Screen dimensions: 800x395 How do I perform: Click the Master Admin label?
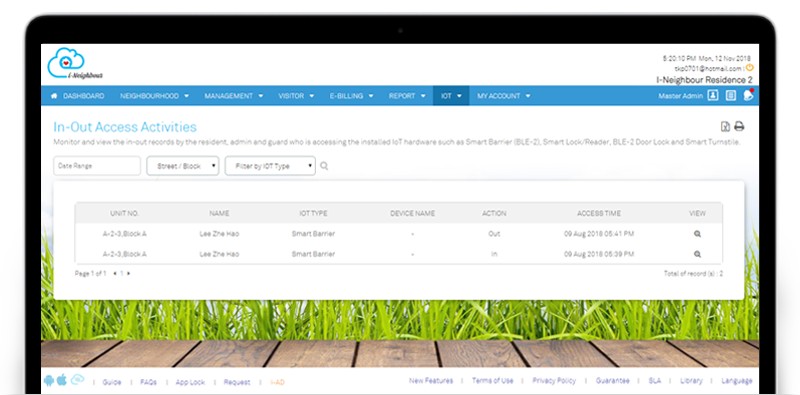click(x=681, y=96)
